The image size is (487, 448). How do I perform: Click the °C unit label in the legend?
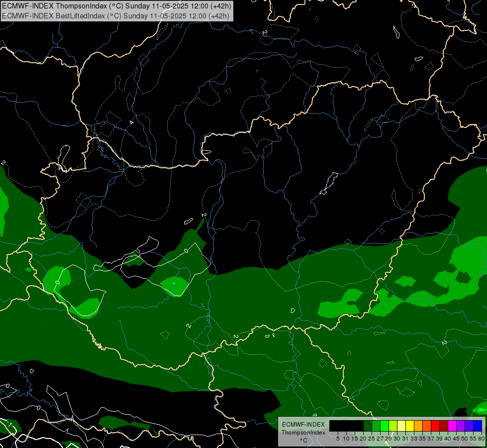(x=304, y=441)
